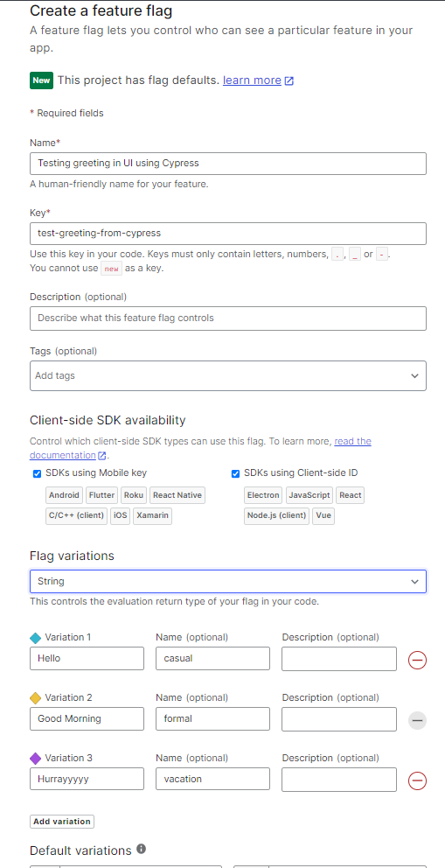Click the Create a feature flag heading
Screen dimensions: 445x868
[x=101, y=10]
